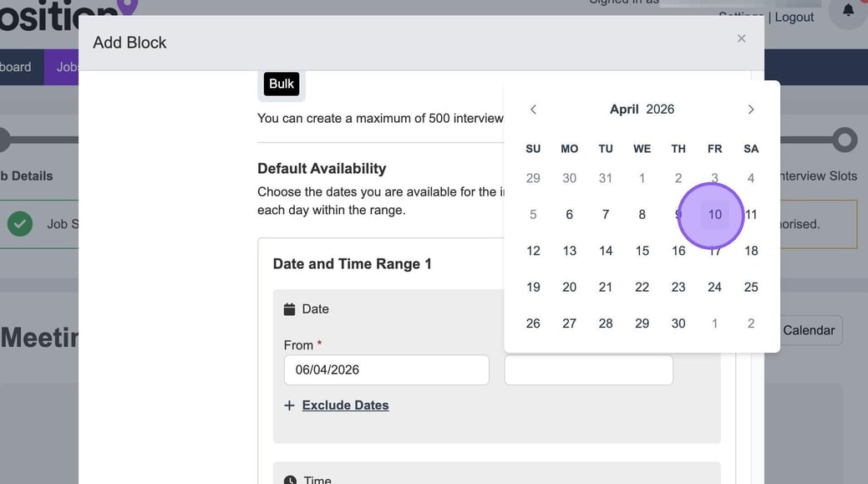
Task: Click the Calendar button
Action: coord(808,330)
